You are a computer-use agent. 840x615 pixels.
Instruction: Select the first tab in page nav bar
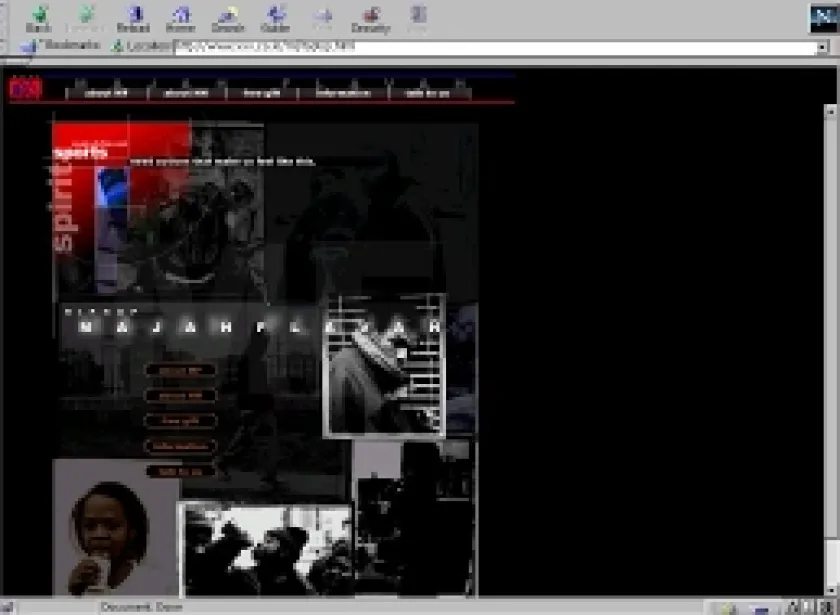pos(107,93)
